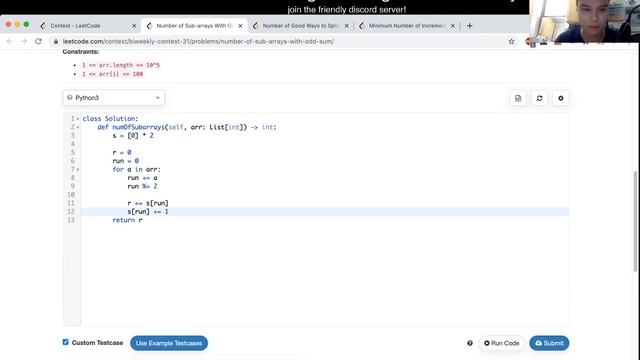The image size is (640, 360).
Task: Click the site lock icon in address bar
Action: click(x=56, y=41)
